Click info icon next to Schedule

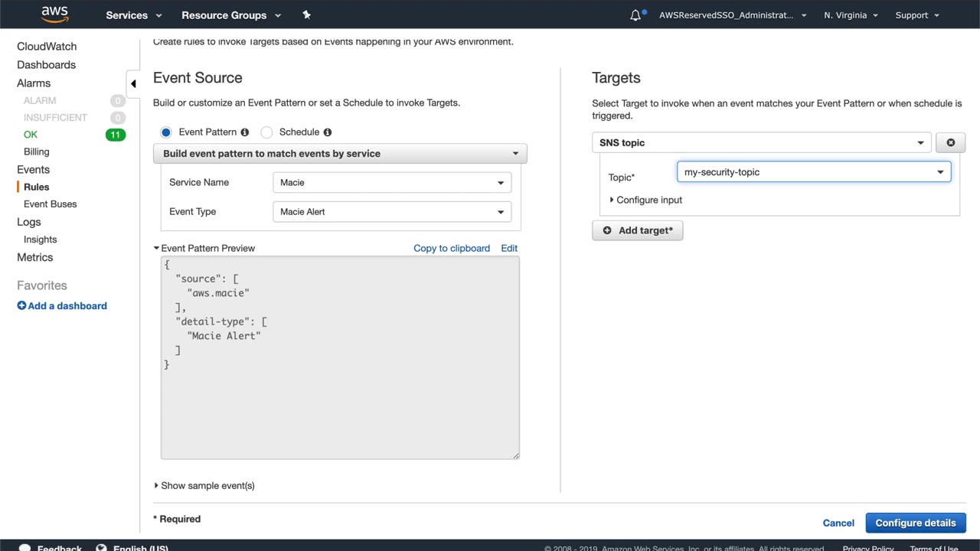(328, 132)
